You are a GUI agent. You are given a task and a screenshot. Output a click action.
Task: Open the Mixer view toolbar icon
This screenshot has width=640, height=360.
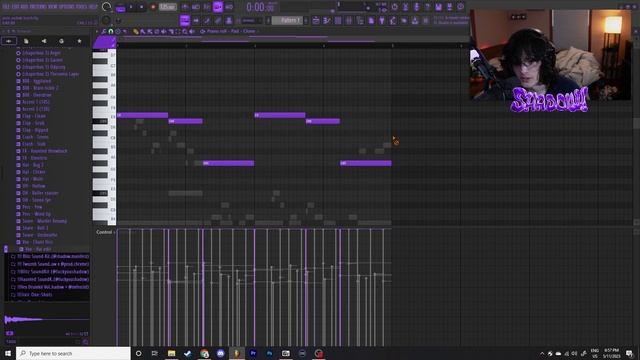click(349, 20)
